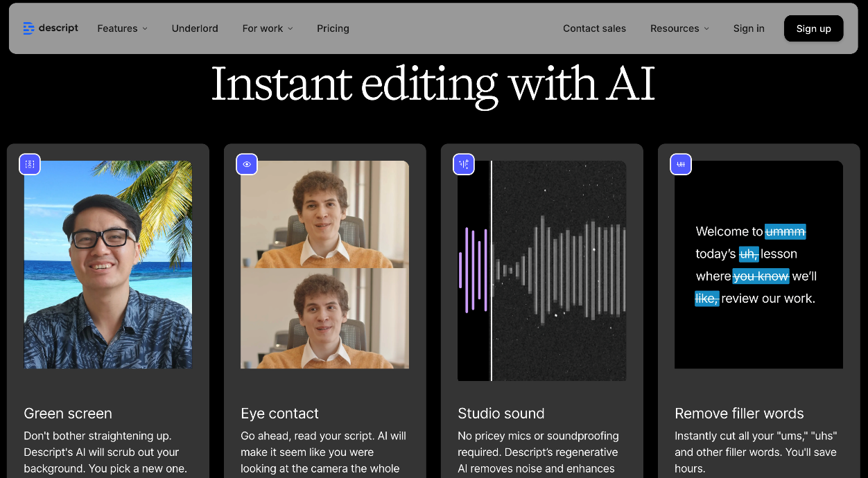The image size is (868, 478).
Task: Click the struck-through word uh,
Action: (x=749, y=254)
